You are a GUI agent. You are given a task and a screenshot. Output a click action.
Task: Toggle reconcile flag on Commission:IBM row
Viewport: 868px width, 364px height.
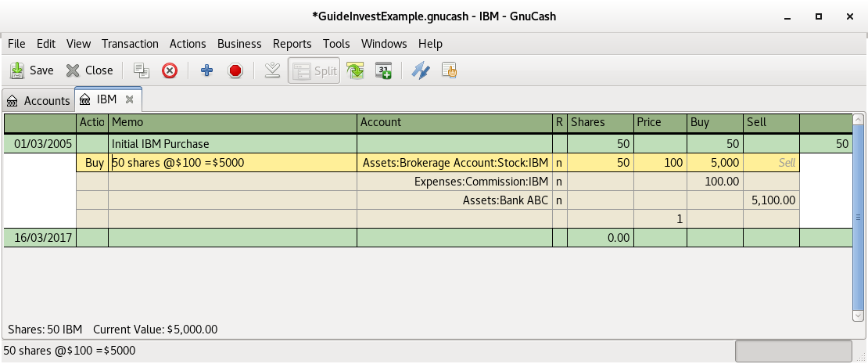559,182
